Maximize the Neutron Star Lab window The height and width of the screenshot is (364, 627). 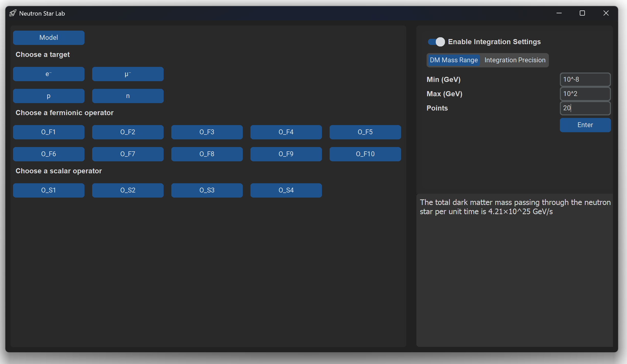[582, 13]
